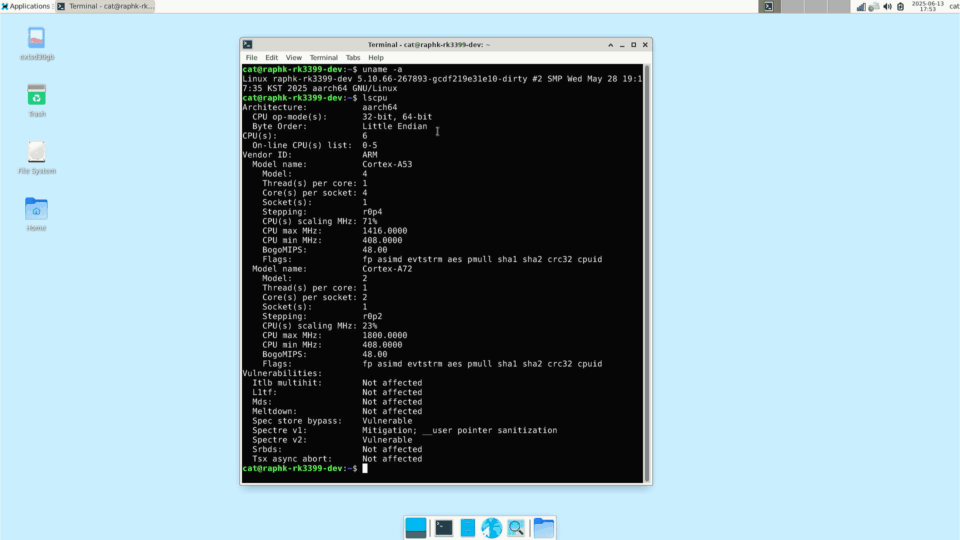Select the Trash desktop icon

[37, 101]
